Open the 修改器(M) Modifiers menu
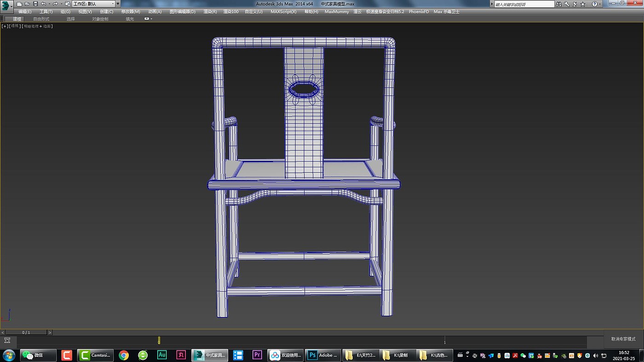 pos(131,11)
